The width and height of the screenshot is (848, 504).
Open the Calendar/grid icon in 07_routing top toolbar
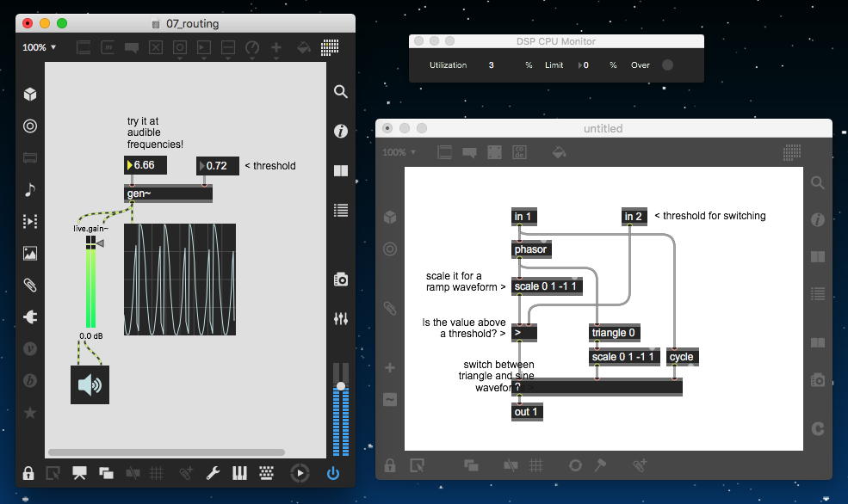click(x=330, y=47)
